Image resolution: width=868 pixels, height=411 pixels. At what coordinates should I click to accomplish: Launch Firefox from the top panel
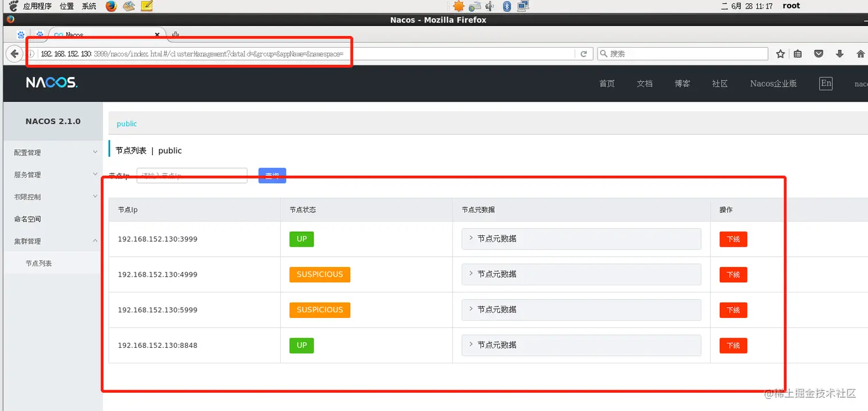click(x=111, y=6)
